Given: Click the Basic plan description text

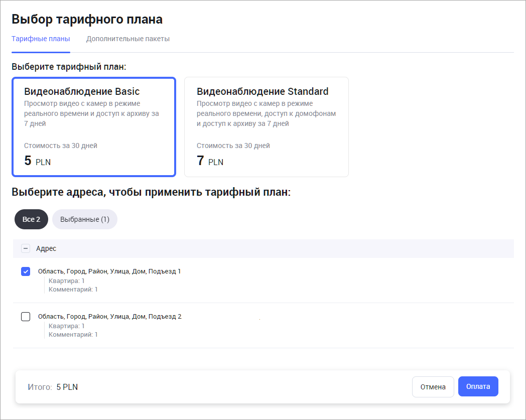Looking at the screenshot, I should tap(91, 113).
